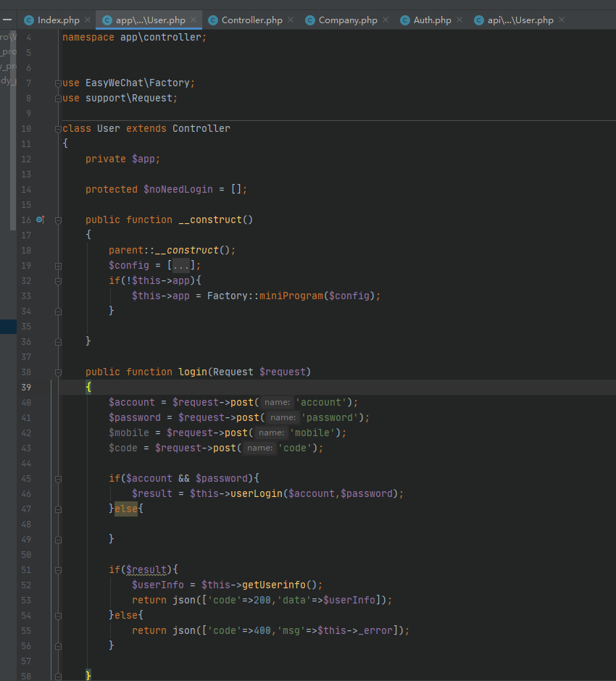
Task: Close the app\...\User.php tab
Action: pos(193,20)
